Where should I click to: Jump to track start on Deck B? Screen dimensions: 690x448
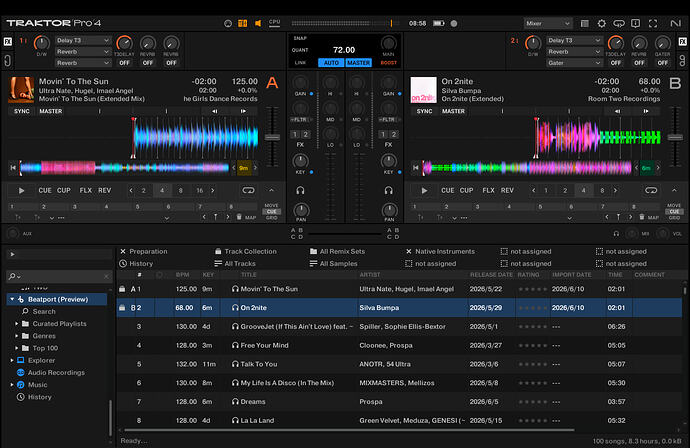click(x=415, y=168)
